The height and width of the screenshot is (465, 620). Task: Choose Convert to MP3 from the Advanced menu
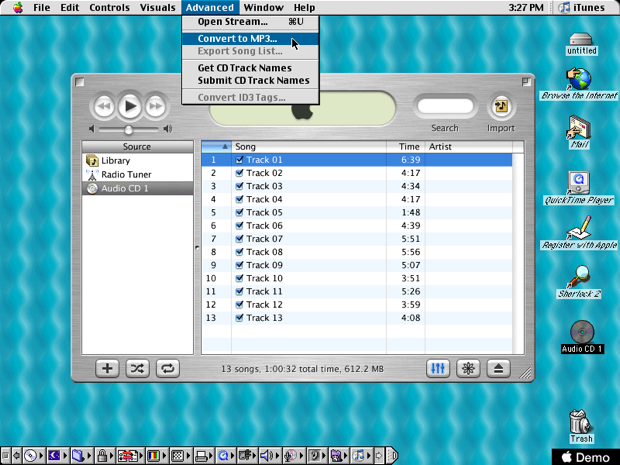(x=250, y=38)
